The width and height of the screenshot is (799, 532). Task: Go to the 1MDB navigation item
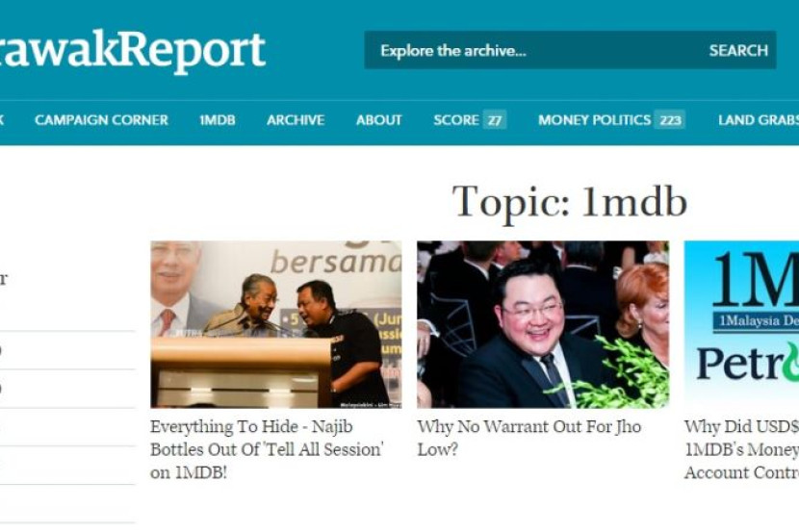point(217,120)
